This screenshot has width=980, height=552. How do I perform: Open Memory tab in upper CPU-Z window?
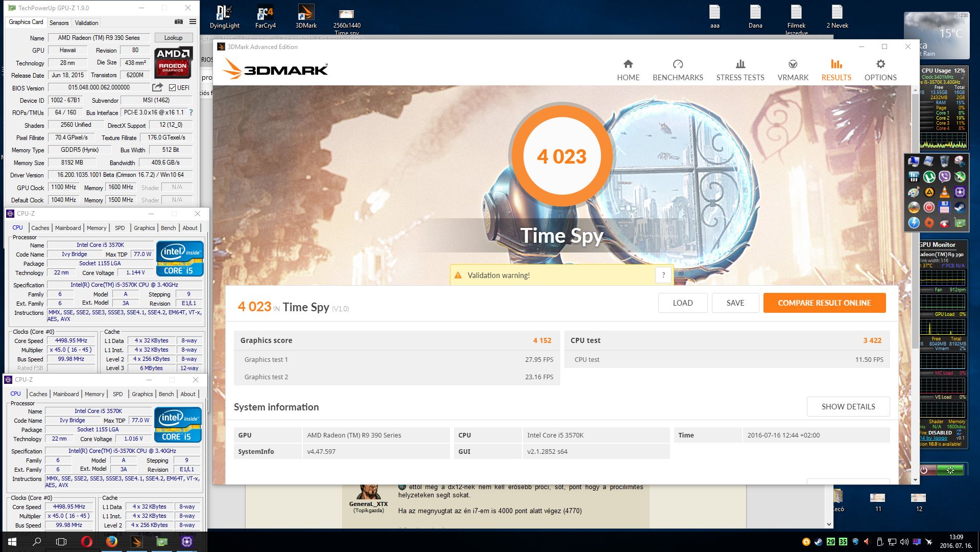pyautogui.click(x=97, y=228)
